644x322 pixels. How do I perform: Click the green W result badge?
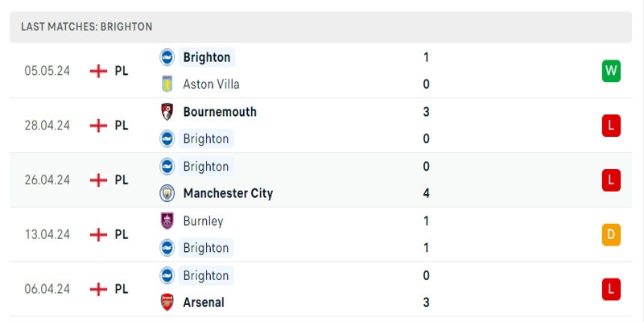click(611, 71)
